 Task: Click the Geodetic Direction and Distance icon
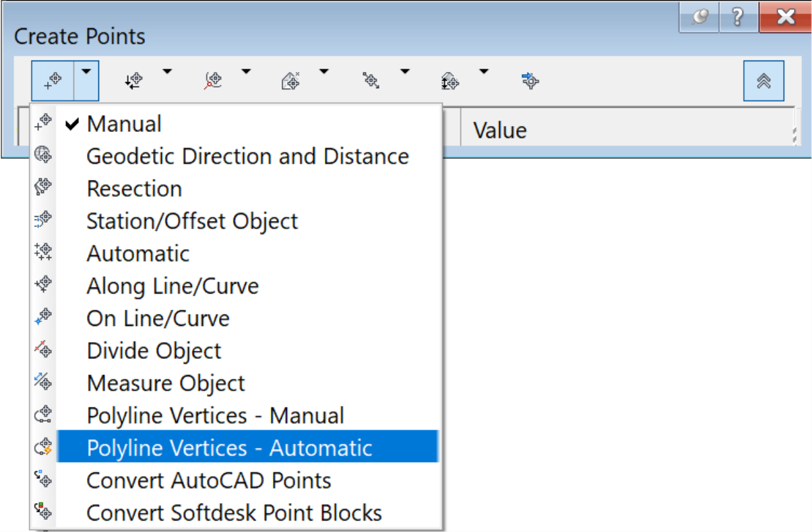pos(43,155)
